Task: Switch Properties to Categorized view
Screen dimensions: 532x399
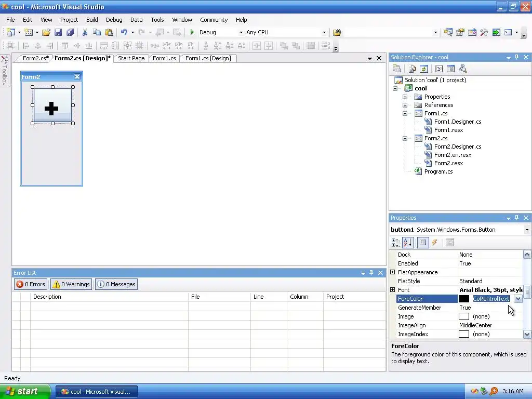Action: point(395,243)
